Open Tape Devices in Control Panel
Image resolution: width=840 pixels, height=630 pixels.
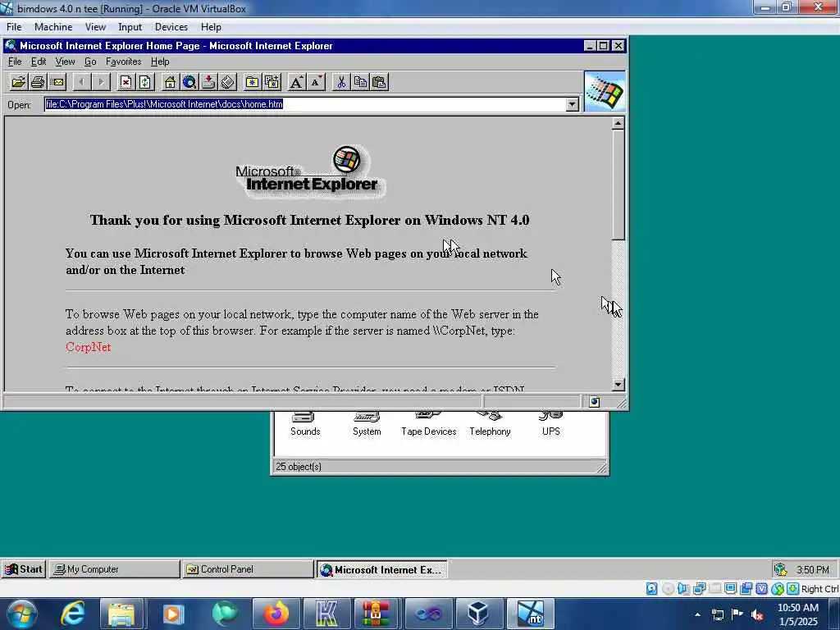pos(428,422)
